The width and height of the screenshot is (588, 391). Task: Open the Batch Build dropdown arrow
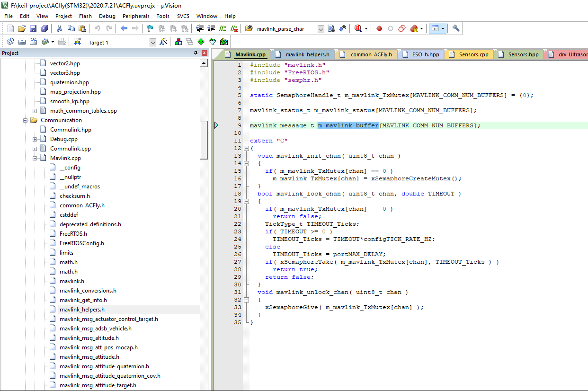(x=53, y=42)
